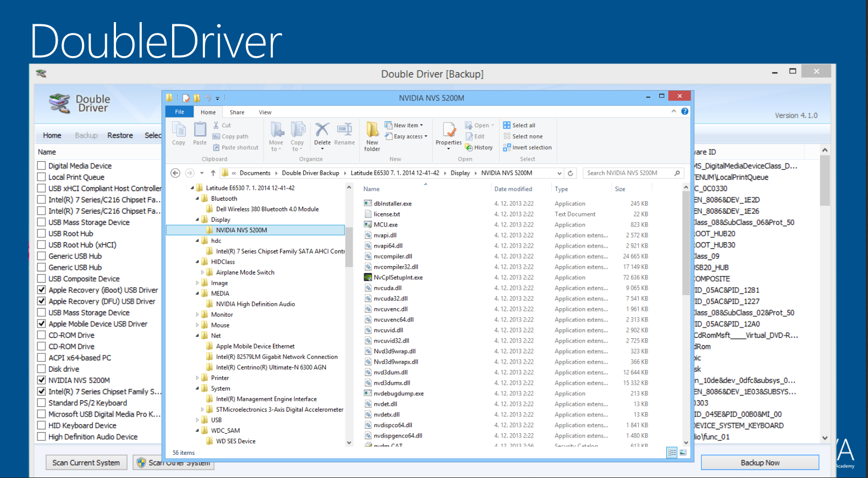Screen dimensions: 868x478
Task: Uncheck Apple Mobile Device USB Driver
Action: [x=42, y=324]
